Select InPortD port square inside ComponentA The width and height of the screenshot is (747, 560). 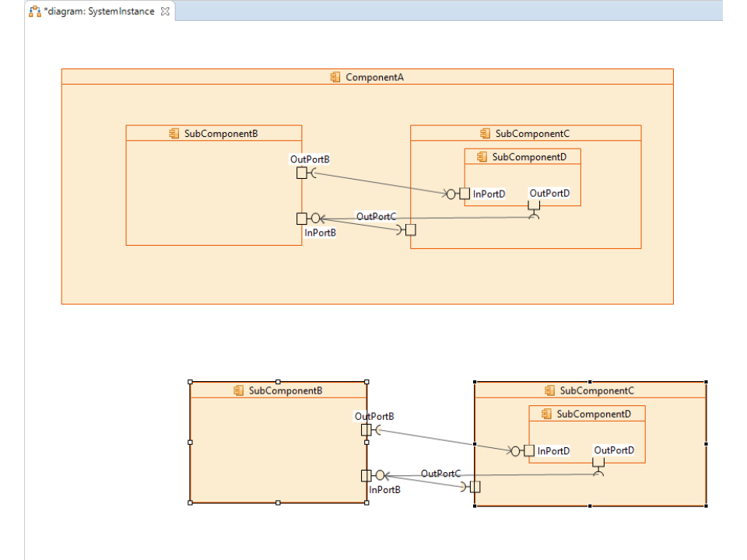pyautogui.click(x=465, y=194)
